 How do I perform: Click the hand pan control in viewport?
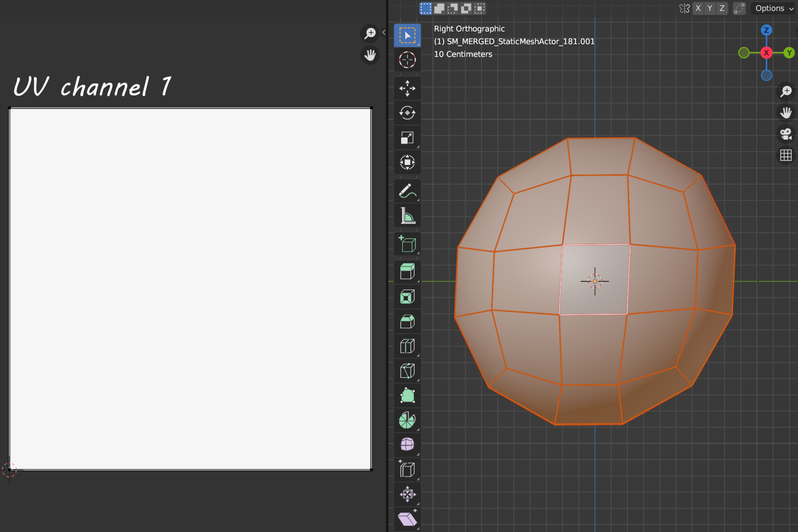click(x=786, y=113)
